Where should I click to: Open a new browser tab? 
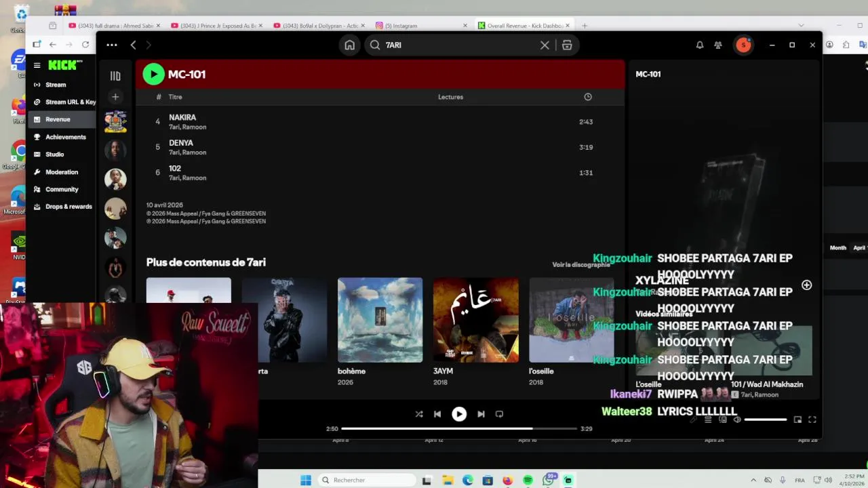[585, 26]
